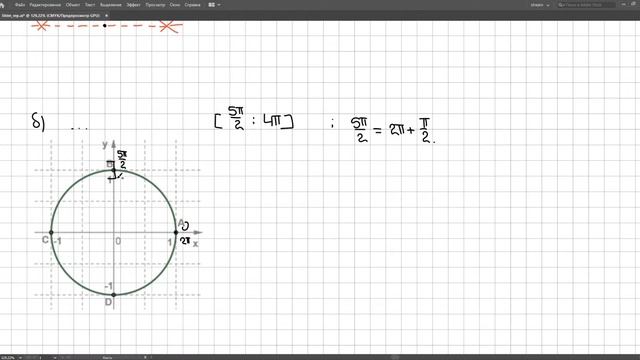Image resolution: width=640 pixels, height=360 pixels.
Task: Open the Выделение menu
Action: [111, 5]
